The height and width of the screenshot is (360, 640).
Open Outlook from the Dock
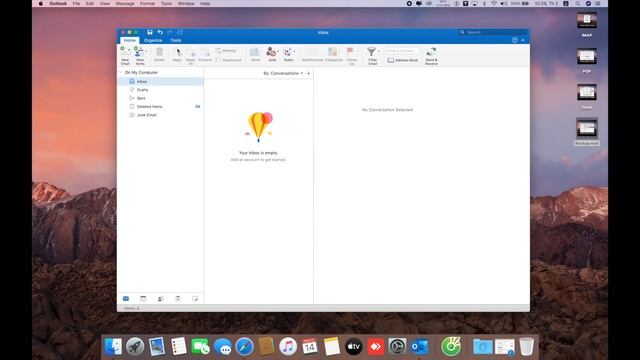tap(419, 347)
